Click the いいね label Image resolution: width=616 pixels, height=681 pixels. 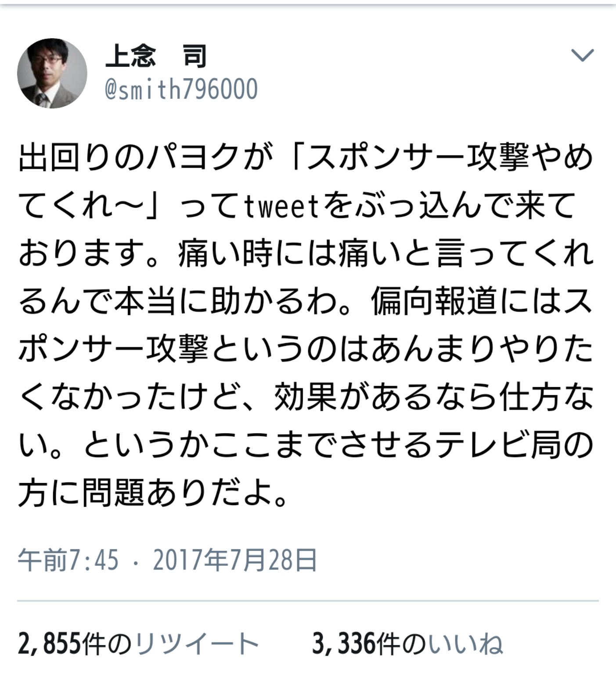466,644
